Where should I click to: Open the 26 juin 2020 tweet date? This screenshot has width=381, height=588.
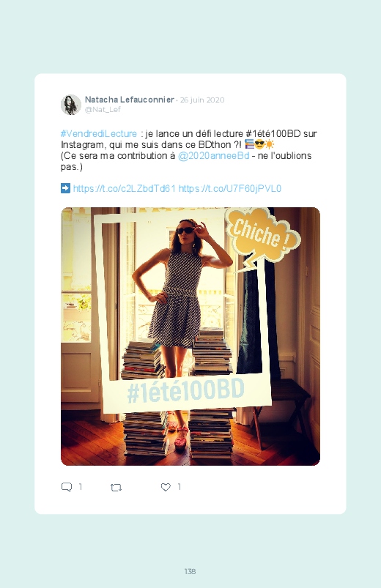202,100
